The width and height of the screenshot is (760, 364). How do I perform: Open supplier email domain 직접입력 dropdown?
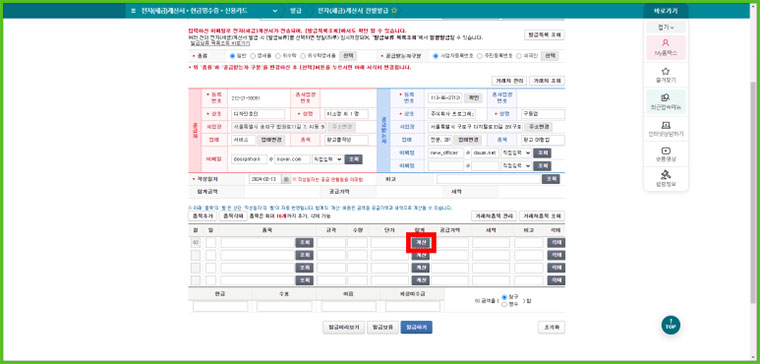coord(327,159)
